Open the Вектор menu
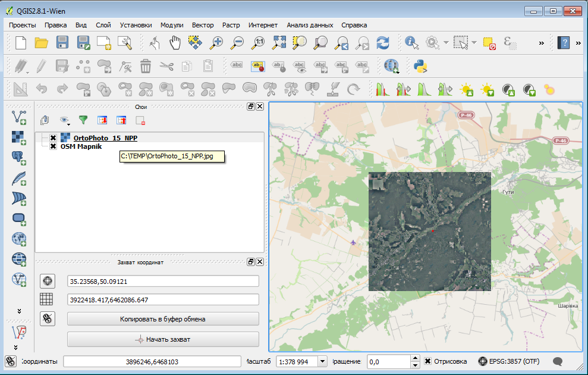 (x=203, y=25)
